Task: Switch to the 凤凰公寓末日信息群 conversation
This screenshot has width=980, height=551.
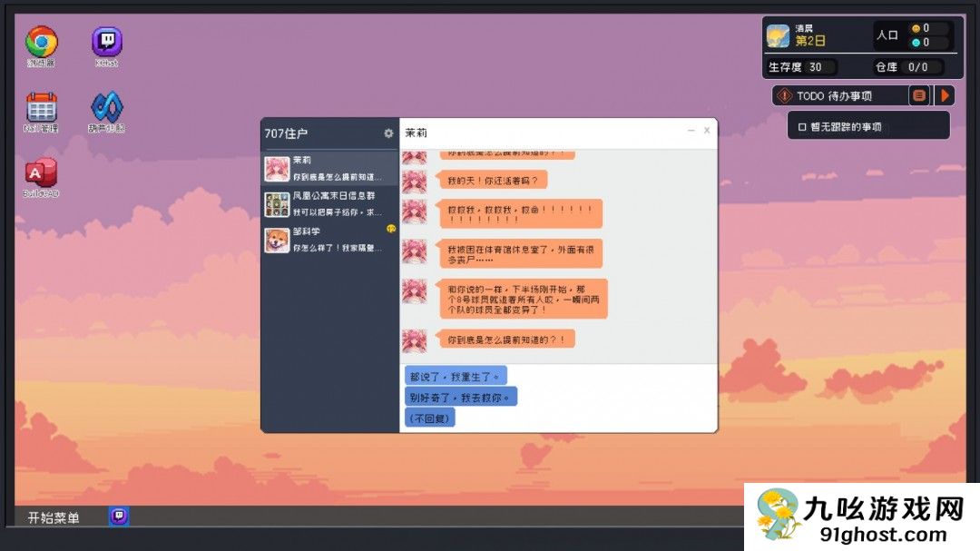Action: click(329, 200)
